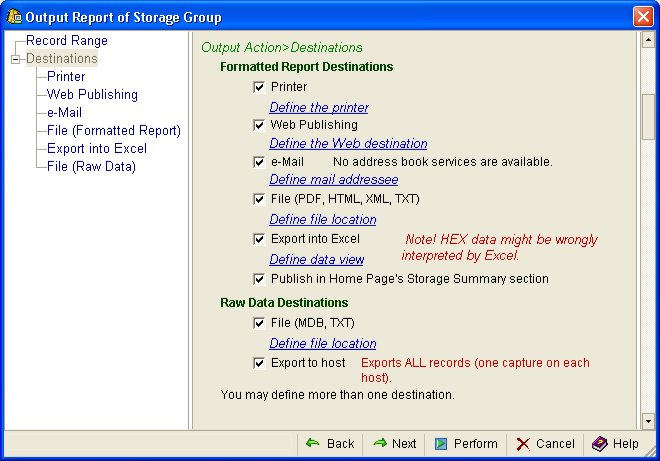Click the scrollbar down arrow

pyautogui.click(x=648, y=421)
